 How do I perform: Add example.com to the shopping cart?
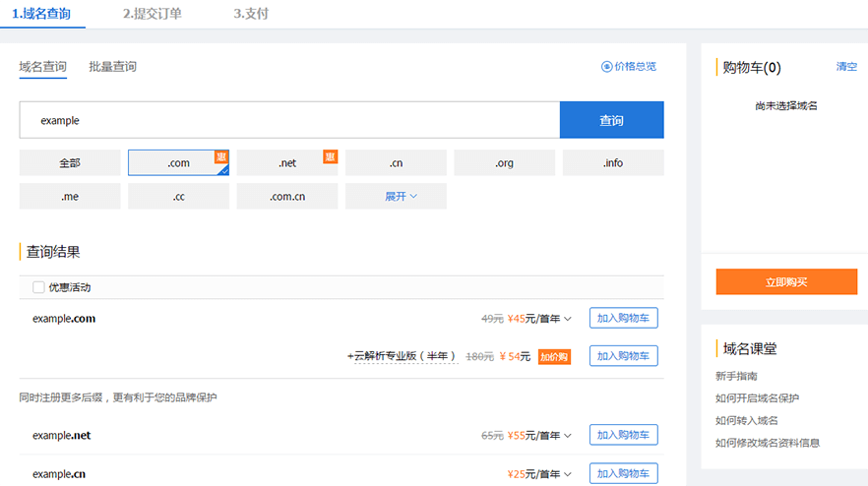[x=623, y=318]
